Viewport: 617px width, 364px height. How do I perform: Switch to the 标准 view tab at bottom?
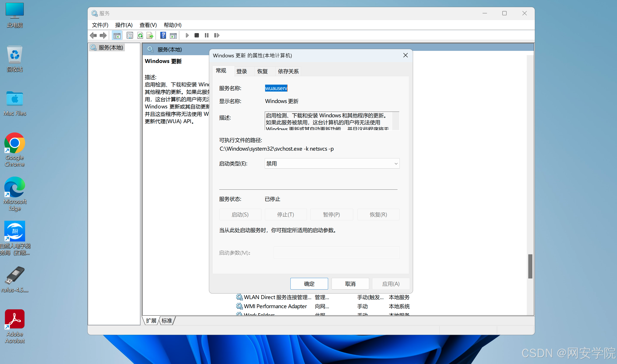[x=167, y=321]
